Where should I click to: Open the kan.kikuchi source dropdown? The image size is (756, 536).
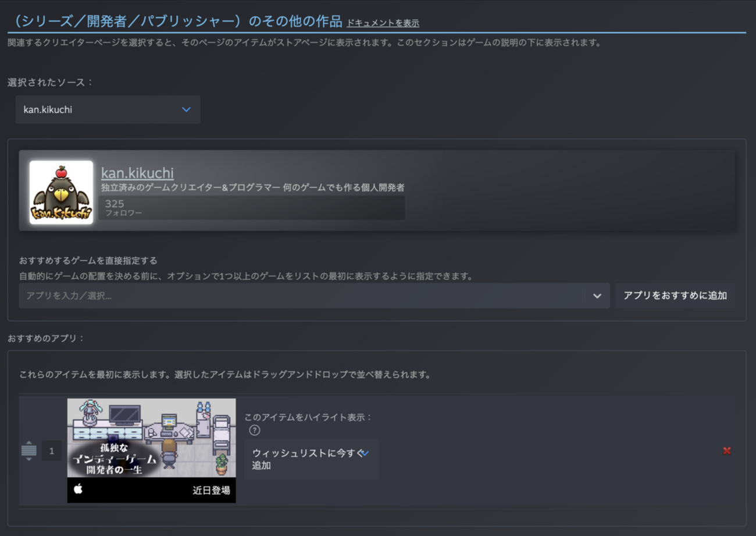click(108, 109)
